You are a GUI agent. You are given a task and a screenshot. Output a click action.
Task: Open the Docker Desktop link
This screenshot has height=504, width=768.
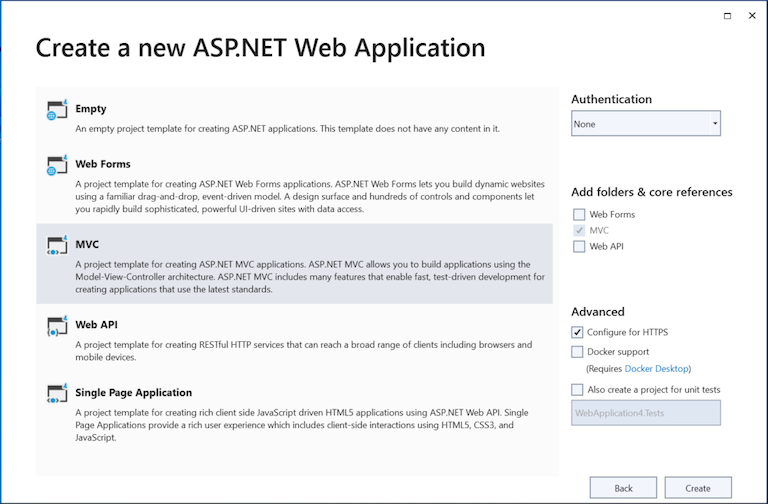[657, 369]
